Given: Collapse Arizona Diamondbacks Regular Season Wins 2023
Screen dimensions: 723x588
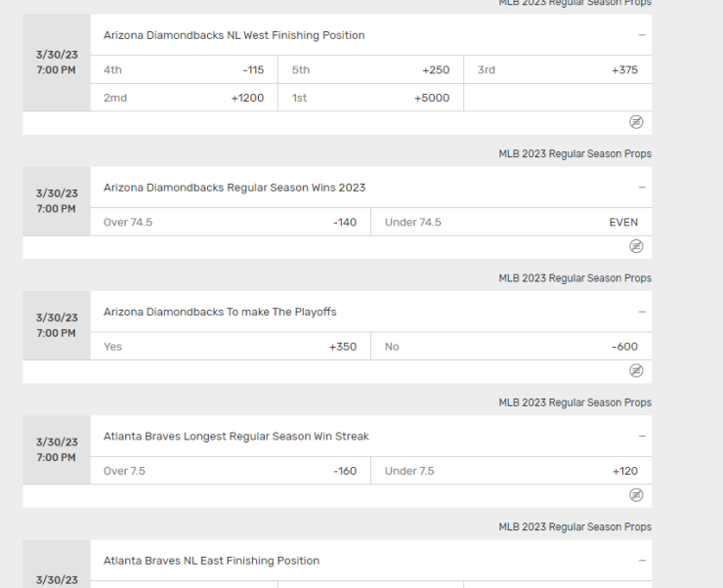Looking at the screenshot, I should (x=642, y=188).
